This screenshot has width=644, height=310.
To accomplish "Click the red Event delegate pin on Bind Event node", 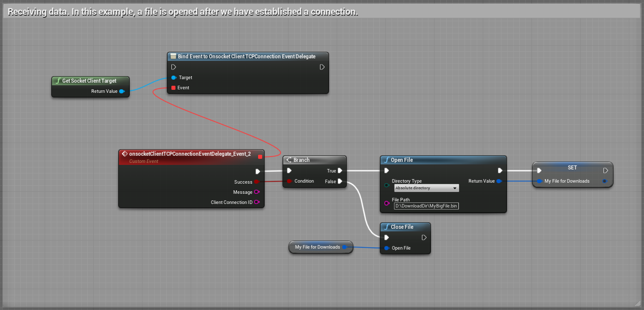I will click(x=173, y=88).
